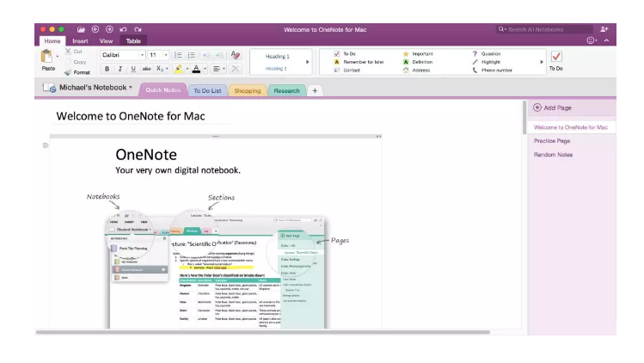Apply the Heading 1 style
The image size is (644, 363).
(277, 56)
